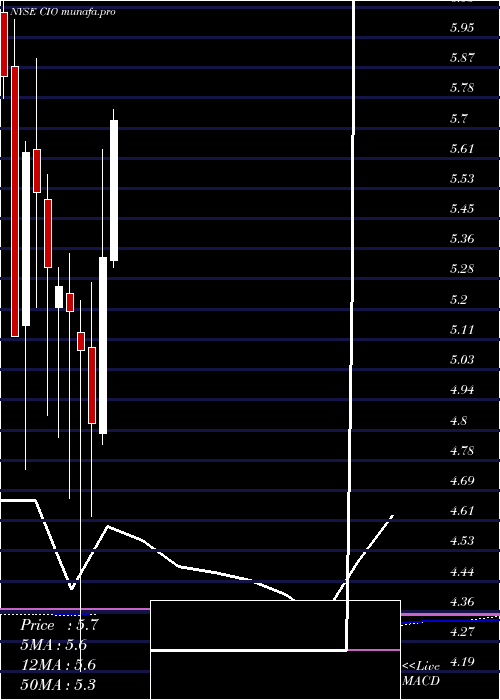Click the 4.78 price axis label
The image size is (500, 700).
[462, 450]
